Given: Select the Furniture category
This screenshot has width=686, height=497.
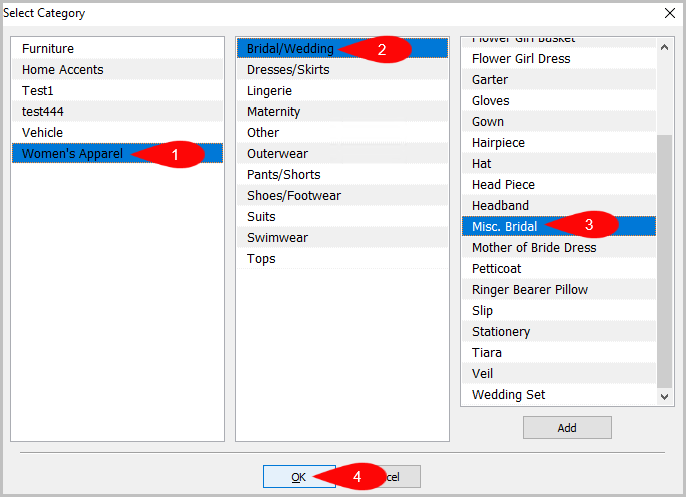Looking at the screenshot, I should tap(117, 48).
